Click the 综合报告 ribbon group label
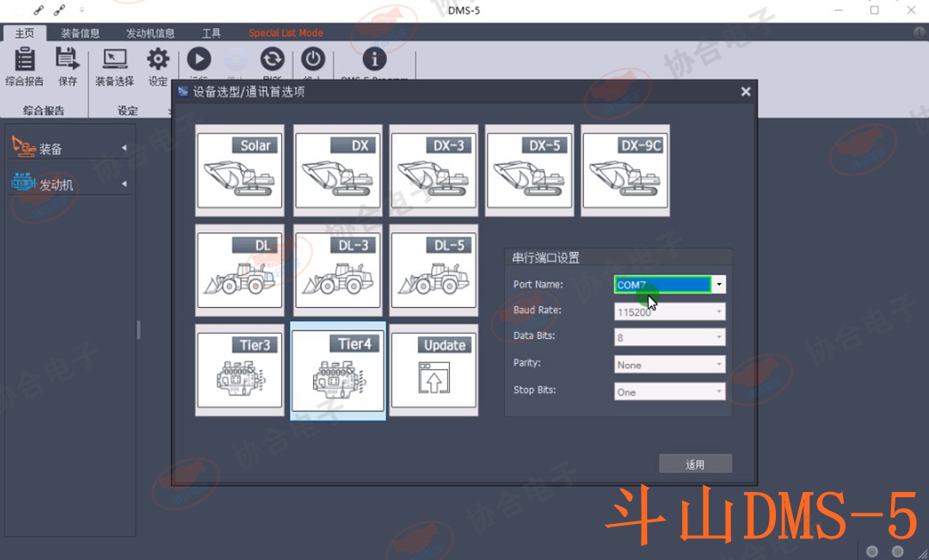 (43, 110)
